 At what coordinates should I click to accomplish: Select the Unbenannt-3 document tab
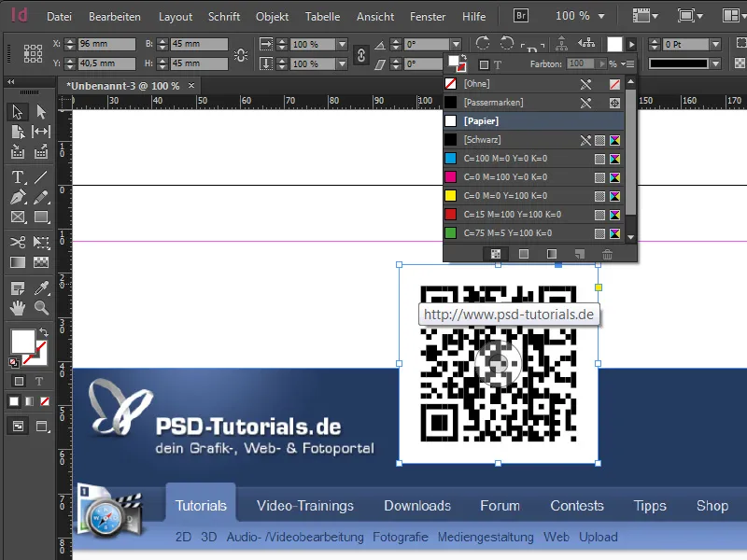tap(121, 84)
